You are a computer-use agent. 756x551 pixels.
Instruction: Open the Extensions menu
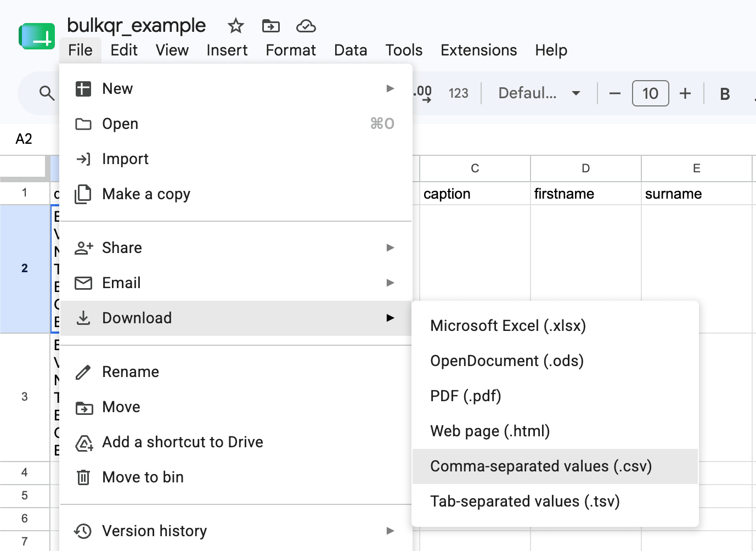(479, 50)
